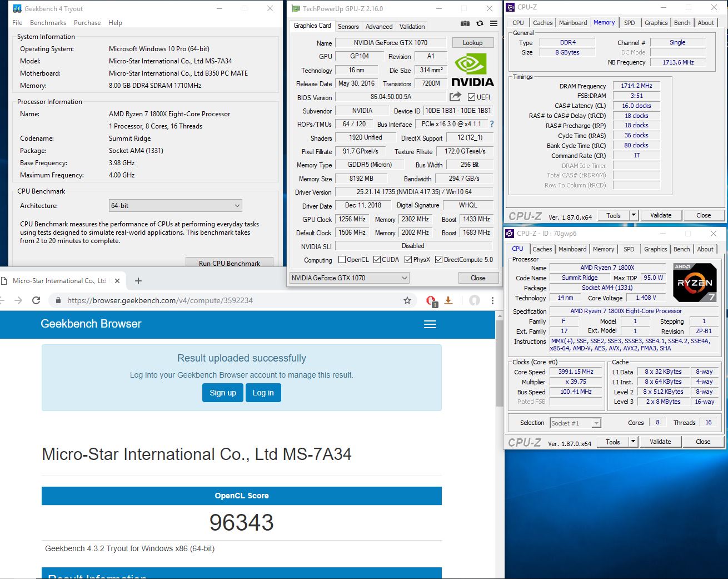Open the Benchmarks menu in Geekbench
Viewport: 728px width, 579px height.
tap(48, 23)
